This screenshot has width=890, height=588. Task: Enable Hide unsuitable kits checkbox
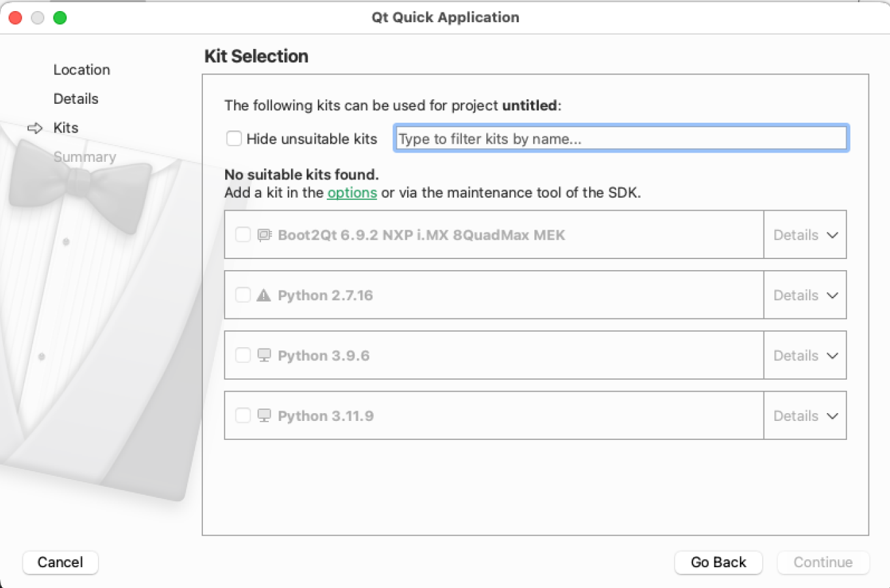[234, 138]
